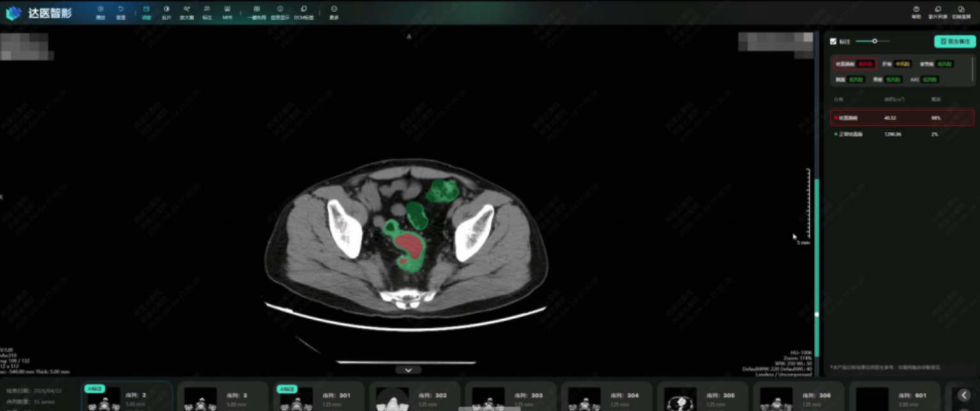Collapse the series strip with down chevron

(408, 370)
